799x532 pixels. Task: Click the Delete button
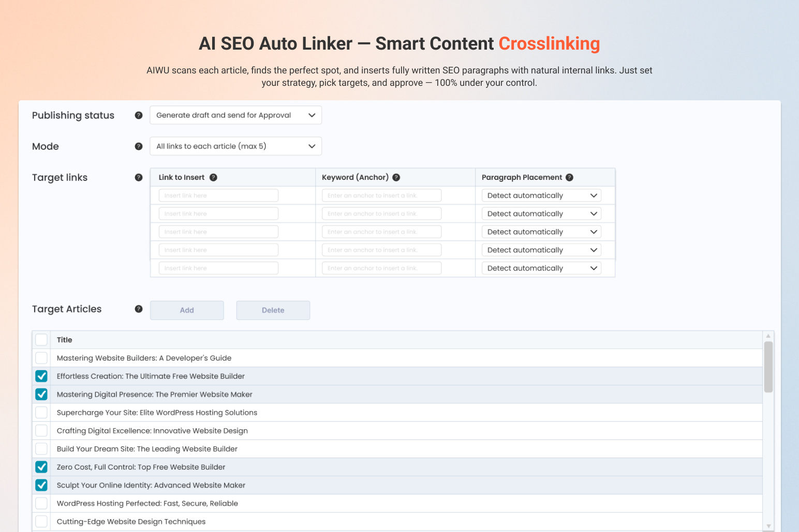[x=273, y=310]
